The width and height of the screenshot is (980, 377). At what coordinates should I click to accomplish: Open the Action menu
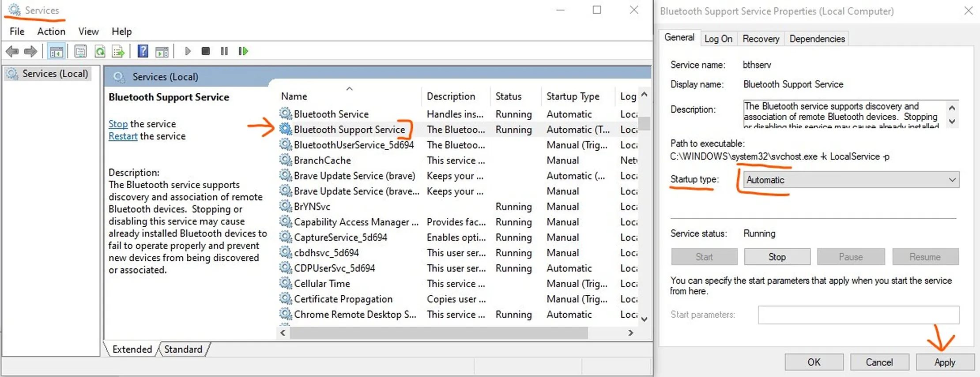[x=51, y=31]
